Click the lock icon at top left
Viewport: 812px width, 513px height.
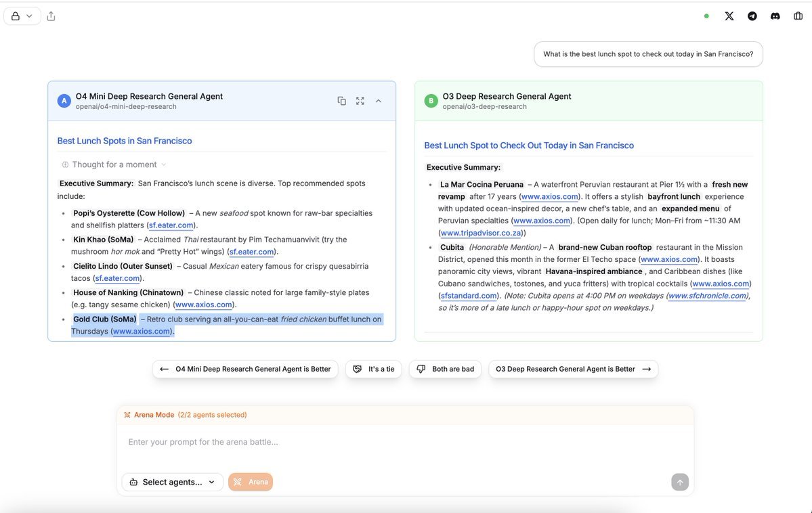coord(16,16)
